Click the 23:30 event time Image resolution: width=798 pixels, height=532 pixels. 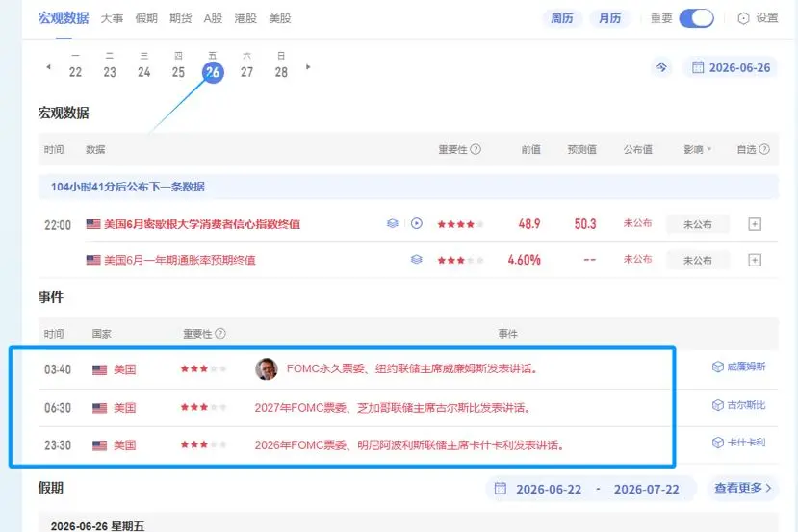58,445
